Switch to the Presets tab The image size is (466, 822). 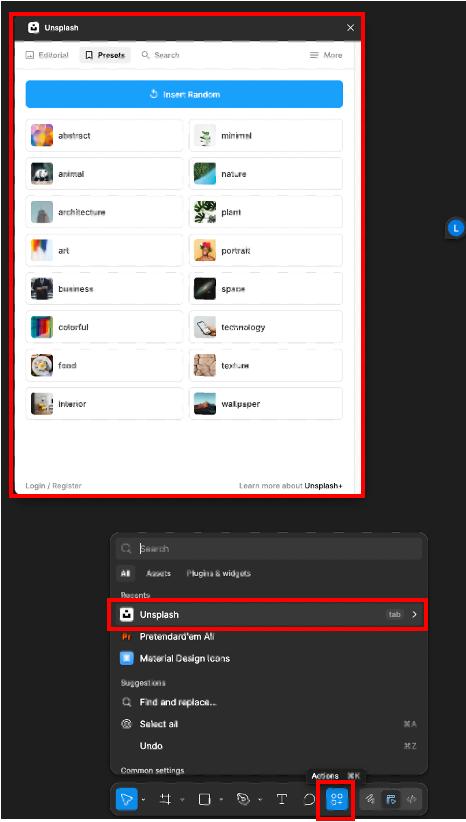pos(105,55)
